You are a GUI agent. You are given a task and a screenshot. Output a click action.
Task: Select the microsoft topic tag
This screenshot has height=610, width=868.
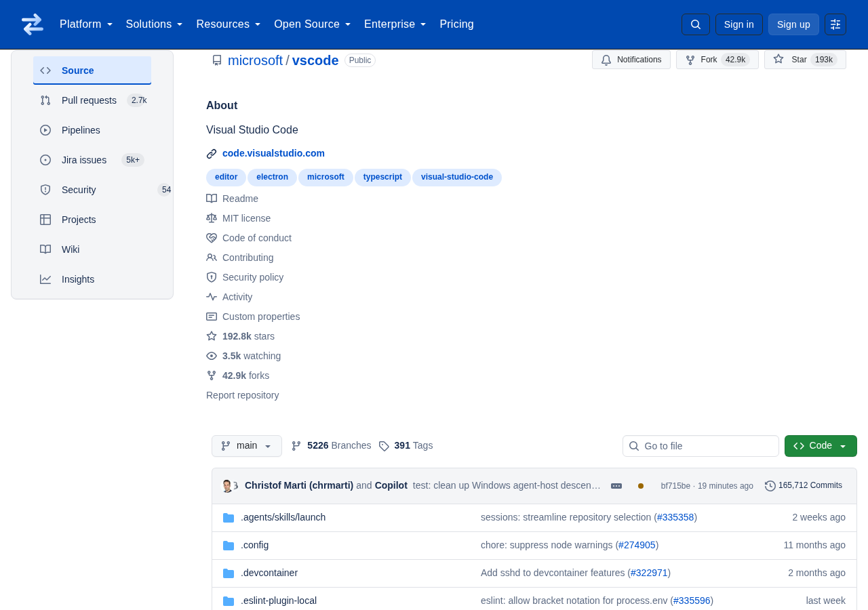(x=325, y=177)
